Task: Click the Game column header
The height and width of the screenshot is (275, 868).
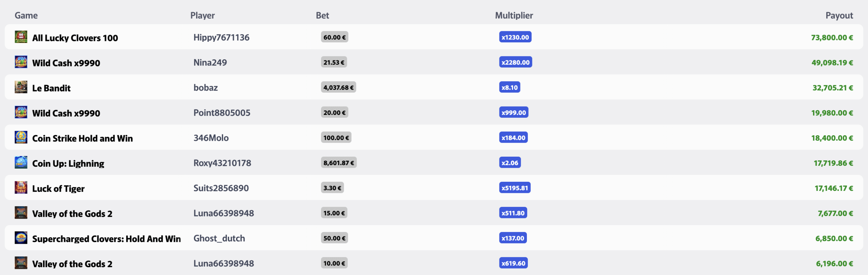Action: pyautogui.click(x=26, y=15)
